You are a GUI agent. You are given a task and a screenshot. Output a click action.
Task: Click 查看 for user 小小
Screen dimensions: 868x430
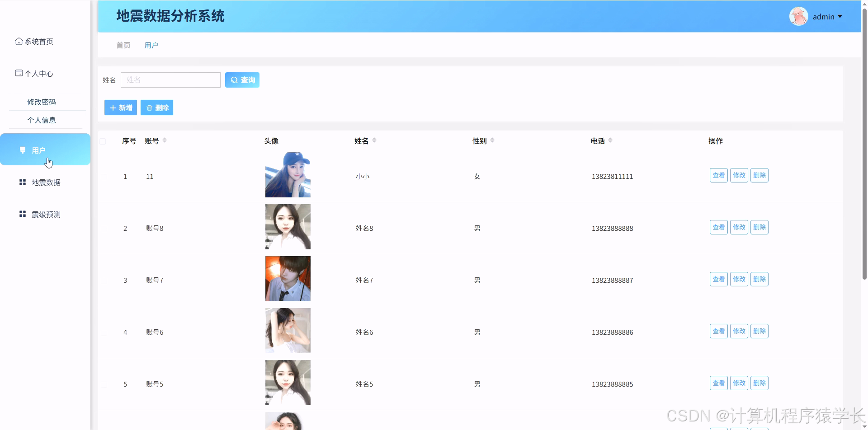(719, 175)
